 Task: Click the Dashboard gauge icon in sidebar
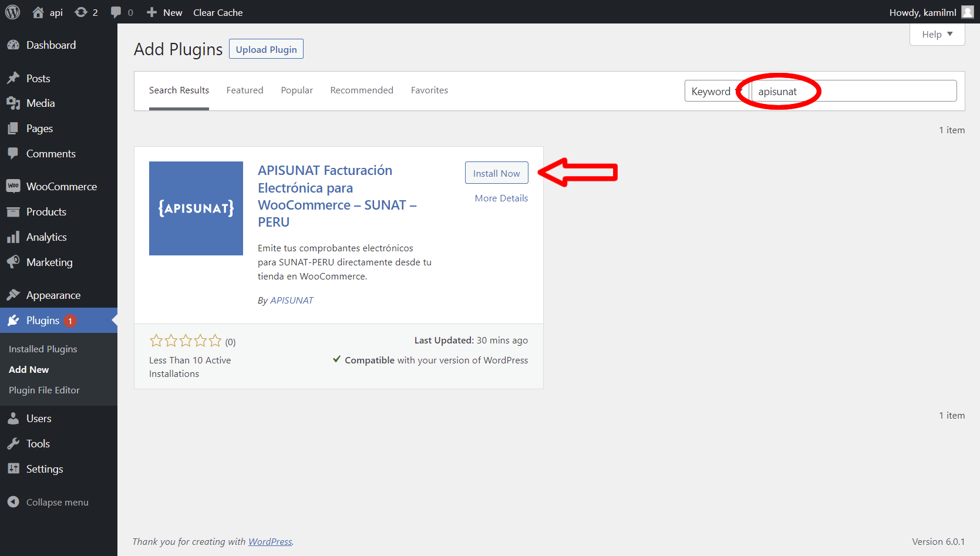[13, 45]
